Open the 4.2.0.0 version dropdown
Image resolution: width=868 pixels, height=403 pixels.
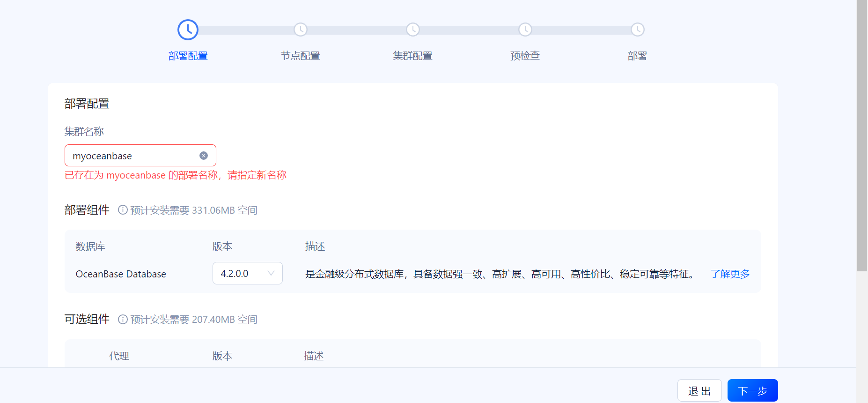click(x=248, y=273)
